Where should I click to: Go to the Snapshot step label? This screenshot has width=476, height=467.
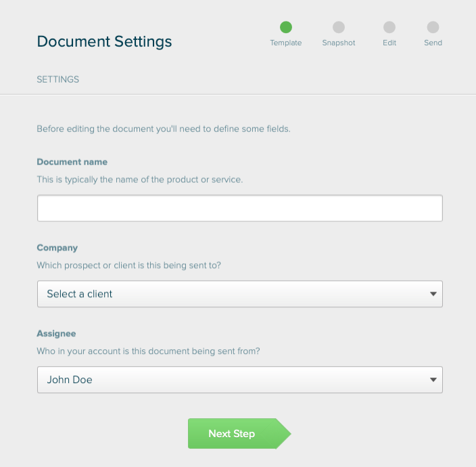tap(339, 43)
